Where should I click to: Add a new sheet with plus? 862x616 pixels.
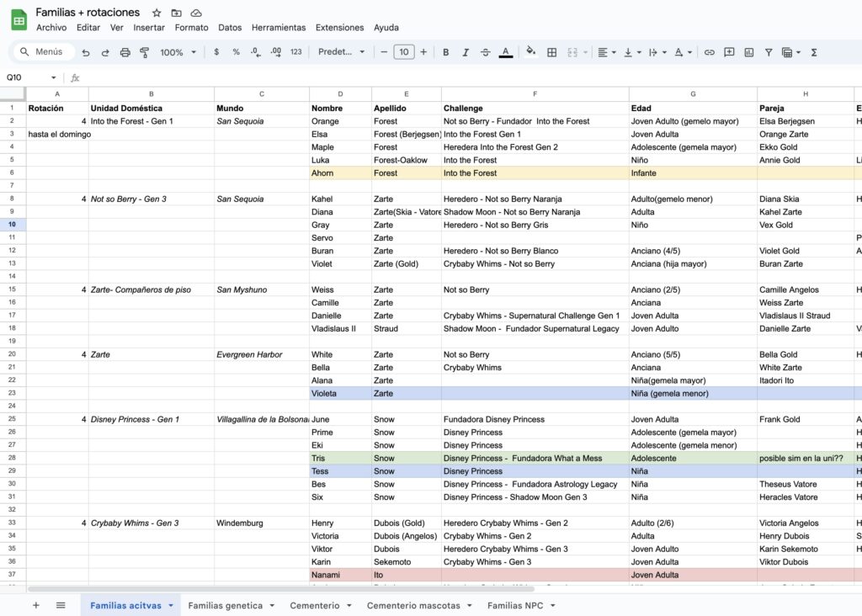35,605
